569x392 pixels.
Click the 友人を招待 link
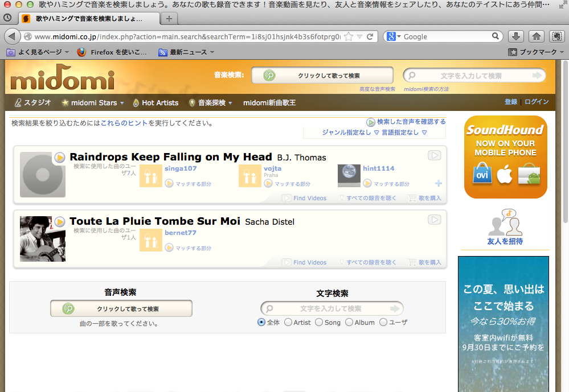505,241
